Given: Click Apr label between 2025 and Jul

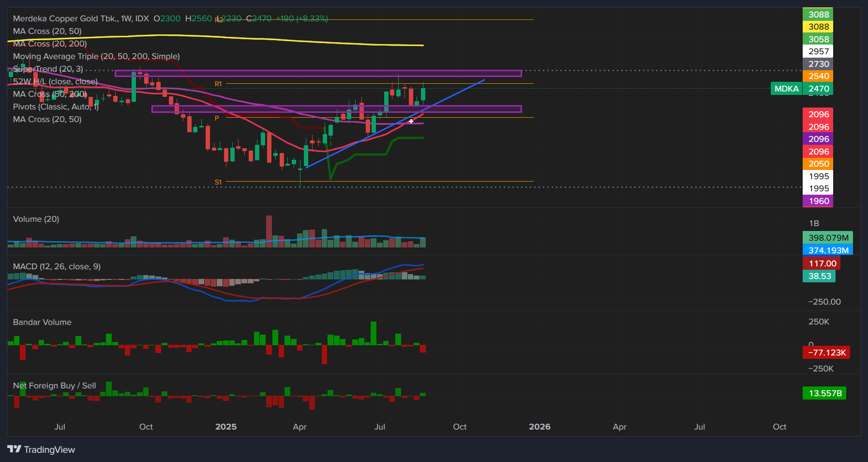Looking at the screenshot, I should [x=300, y=427].
